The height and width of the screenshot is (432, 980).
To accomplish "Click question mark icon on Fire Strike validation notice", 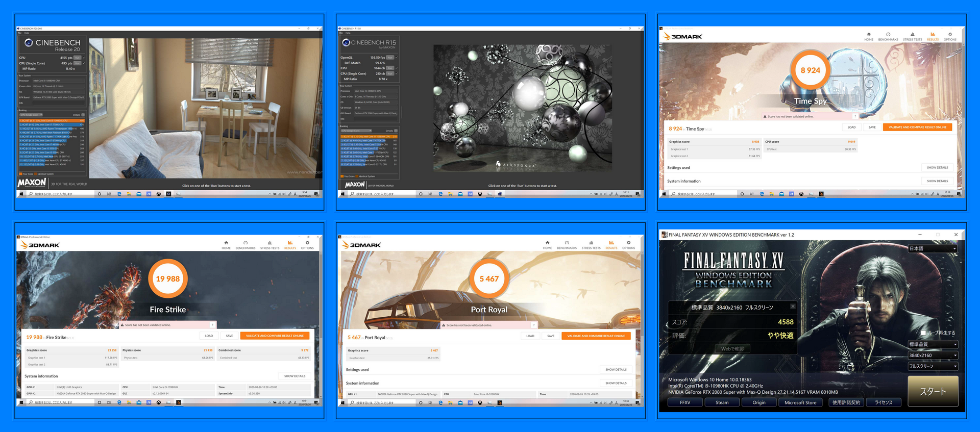I will pyautogui.click(x=212, y=325).
